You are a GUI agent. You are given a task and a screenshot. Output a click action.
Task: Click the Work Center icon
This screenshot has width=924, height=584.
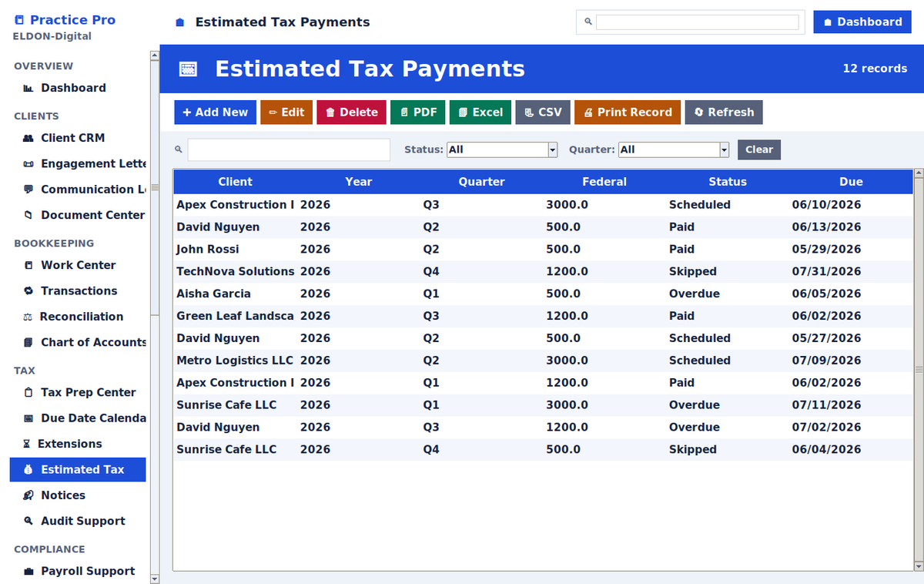click(x=28, y=266)
